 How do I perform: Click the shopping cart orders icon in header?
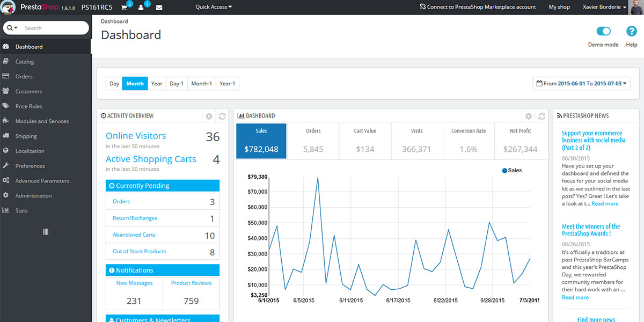click(x=125, y=8)
